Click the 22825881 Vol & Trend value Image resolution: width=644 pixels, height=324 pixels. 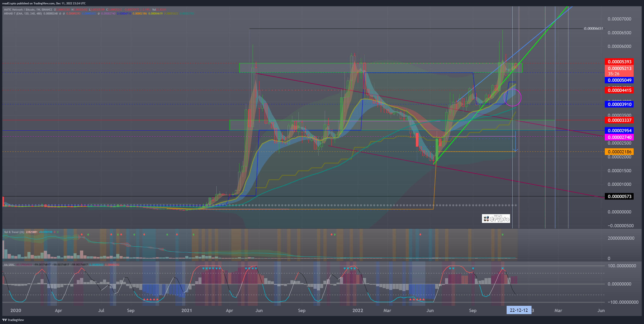32,232
